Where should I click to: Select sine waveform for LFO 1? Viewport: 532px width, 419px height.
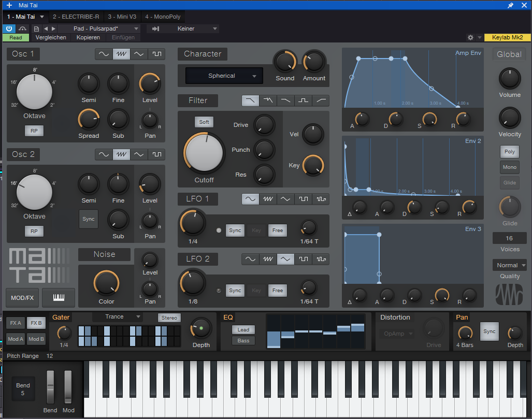(x=250, y=199)
